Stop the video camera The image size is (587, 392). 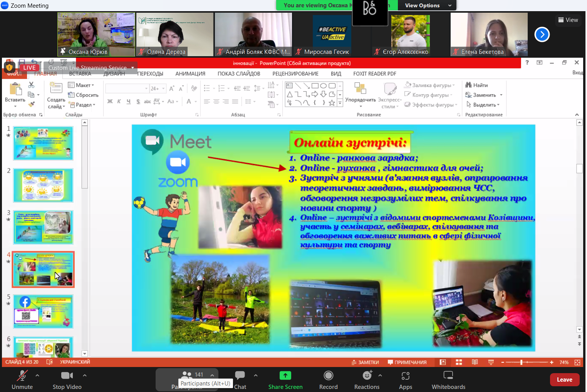[x=67, y=376]
